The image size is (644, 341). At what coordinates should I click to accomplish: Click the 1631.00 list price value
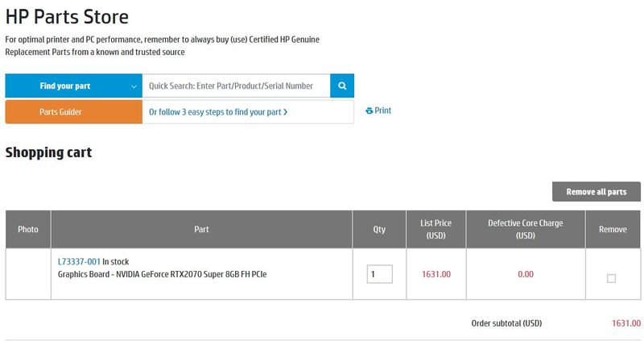coord(436,274)
